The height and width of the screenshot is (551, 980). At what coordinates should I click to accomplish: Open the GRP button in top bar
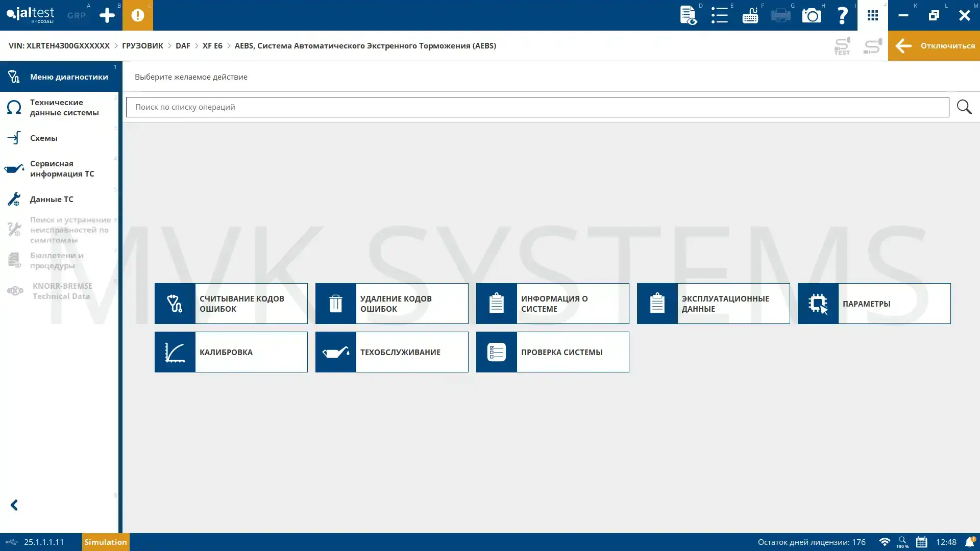77,15
